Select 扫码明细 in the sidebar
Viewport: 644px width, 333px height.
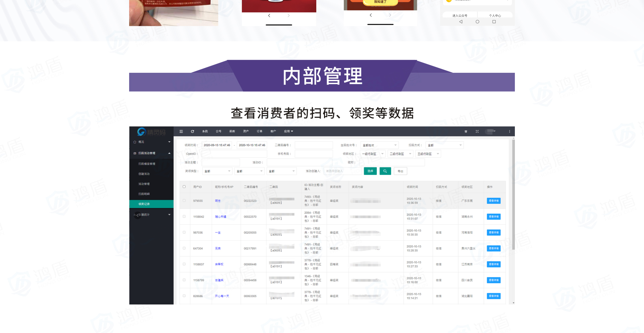(144, 194)
